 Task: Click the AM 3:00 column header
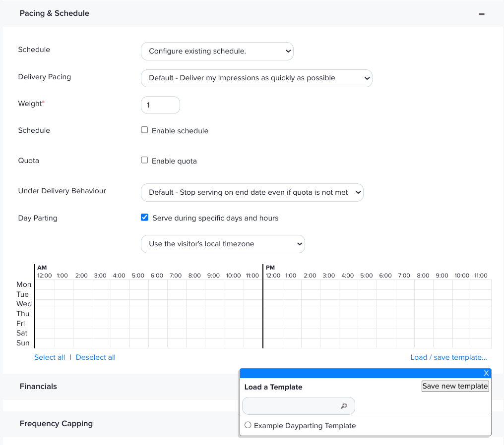coord(100,276)
